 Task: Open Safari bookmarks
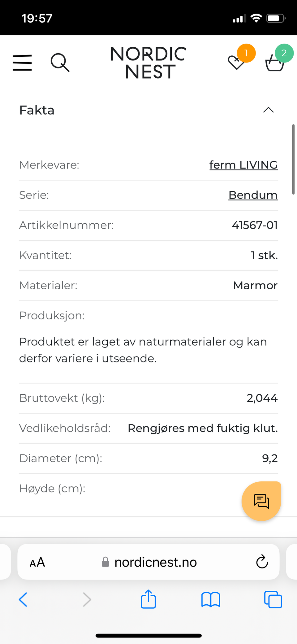pos(210,599)
